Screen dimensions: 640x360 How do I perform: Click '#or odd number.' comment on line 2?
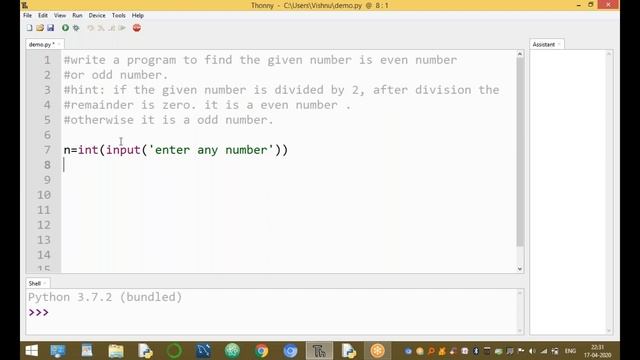click(x=116, y=75)
